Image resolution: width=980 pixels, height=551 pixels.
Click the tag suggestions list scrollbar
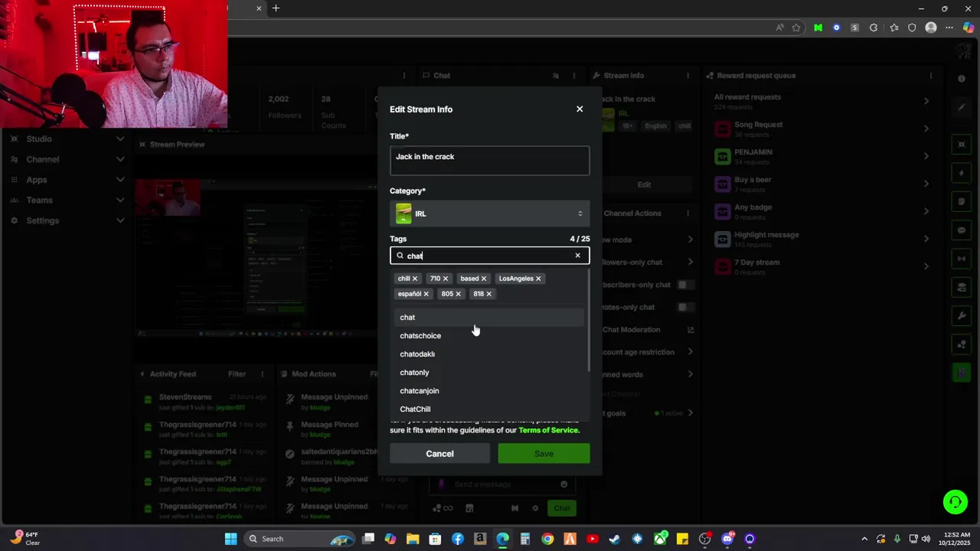[x=588, y=321]
